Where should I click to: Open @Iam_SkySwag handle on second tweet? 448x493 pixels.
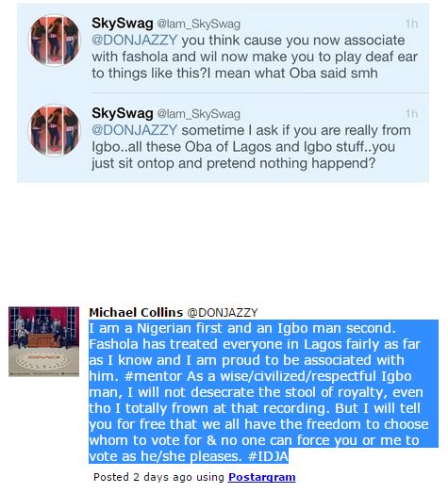[198, 114]
